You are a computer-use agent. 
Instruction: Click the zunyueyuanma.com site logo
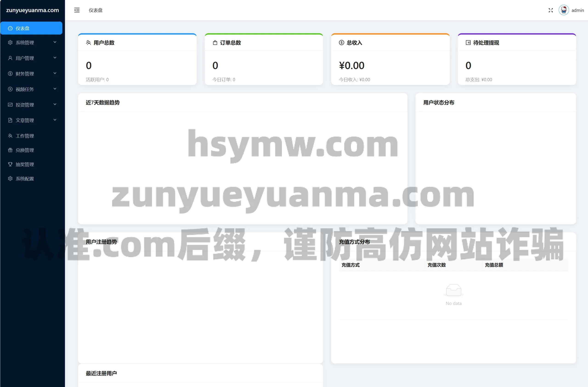(32, 10)
